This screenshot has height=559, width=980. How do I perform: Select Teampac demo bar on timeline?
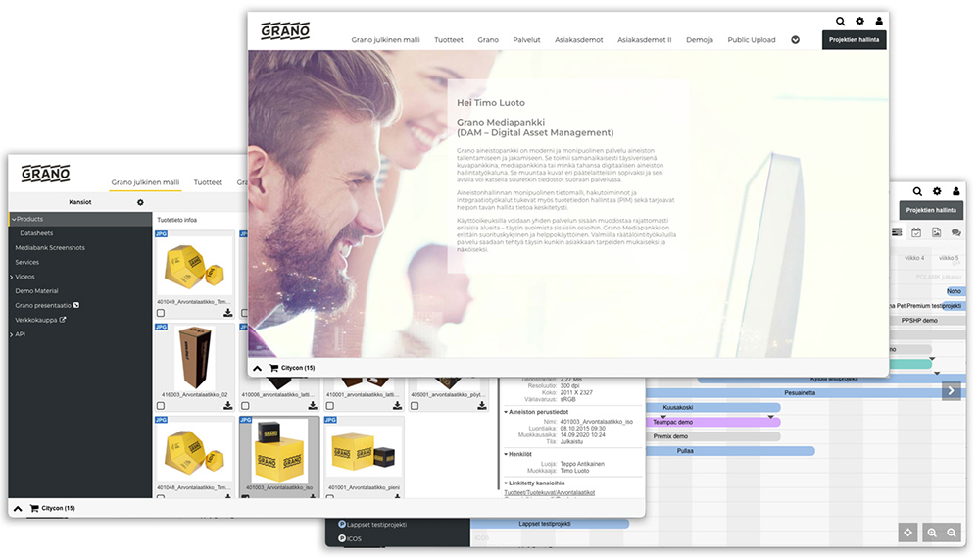(713, 422)
